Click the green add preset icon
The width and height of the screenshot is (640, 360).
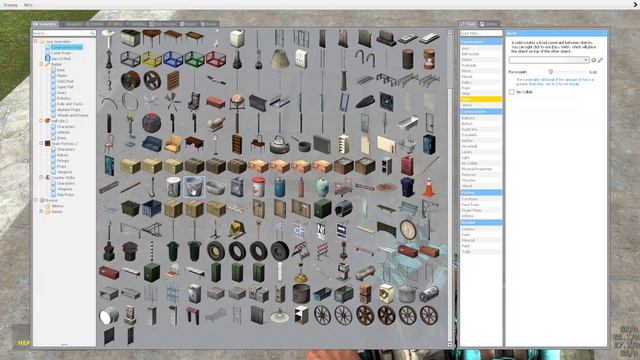tap(594, 60)
